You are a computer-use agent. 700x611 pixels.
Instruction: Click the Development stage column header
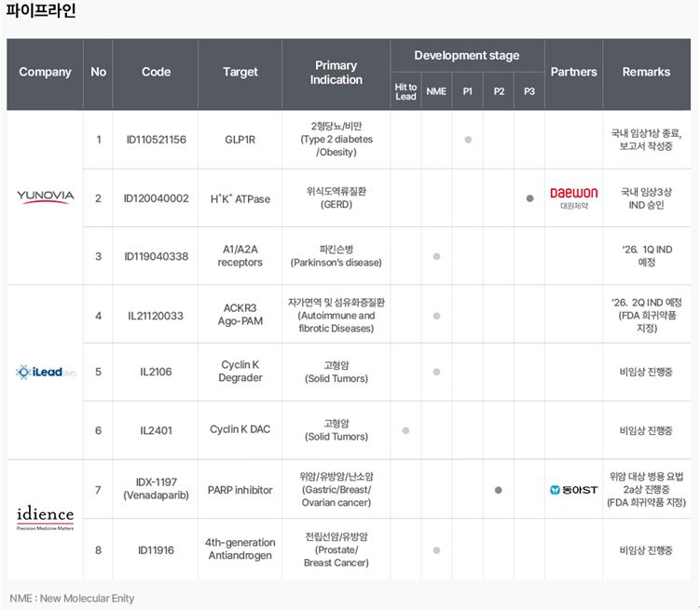point(467,56)
